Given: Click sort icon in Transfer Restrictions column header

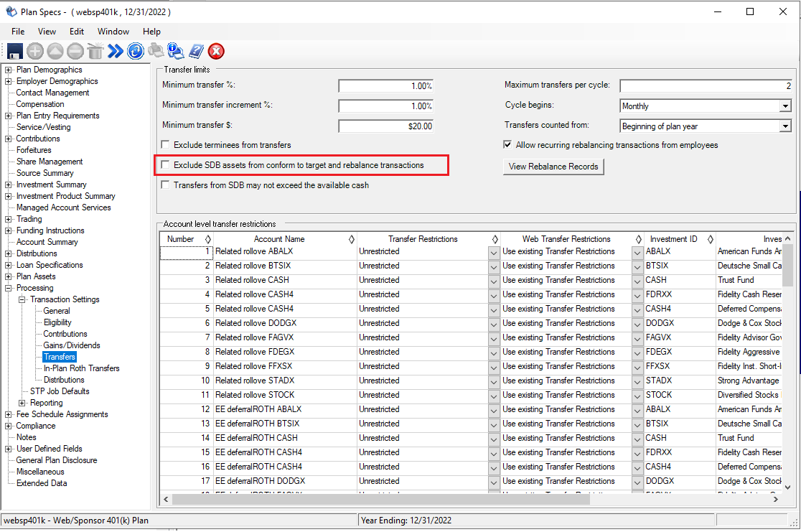Looking at the screenshot, I should pyautogui.click(x=495, y=239).
